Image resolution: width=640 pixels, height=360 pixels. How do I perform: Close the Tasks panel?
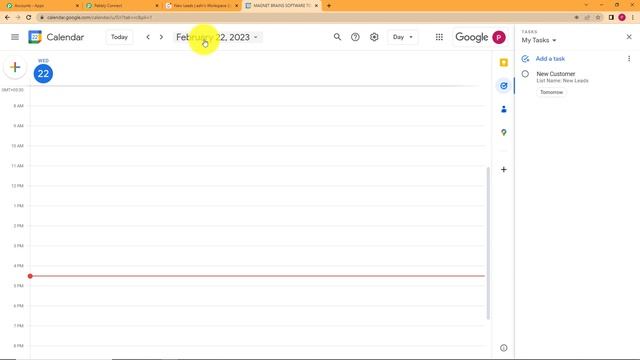pos(629,37)
